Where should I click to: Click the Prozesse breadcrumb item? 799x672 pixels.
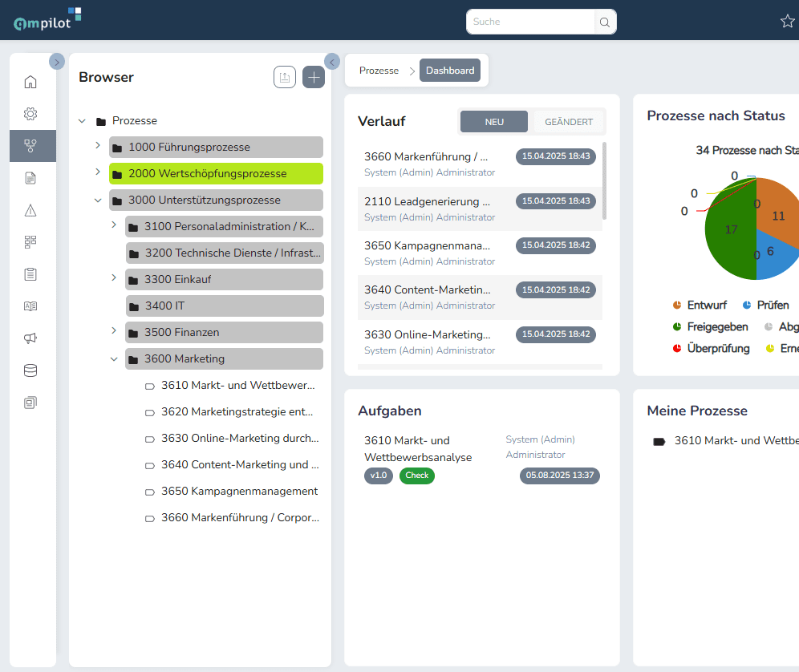click(x=379, y=71)
